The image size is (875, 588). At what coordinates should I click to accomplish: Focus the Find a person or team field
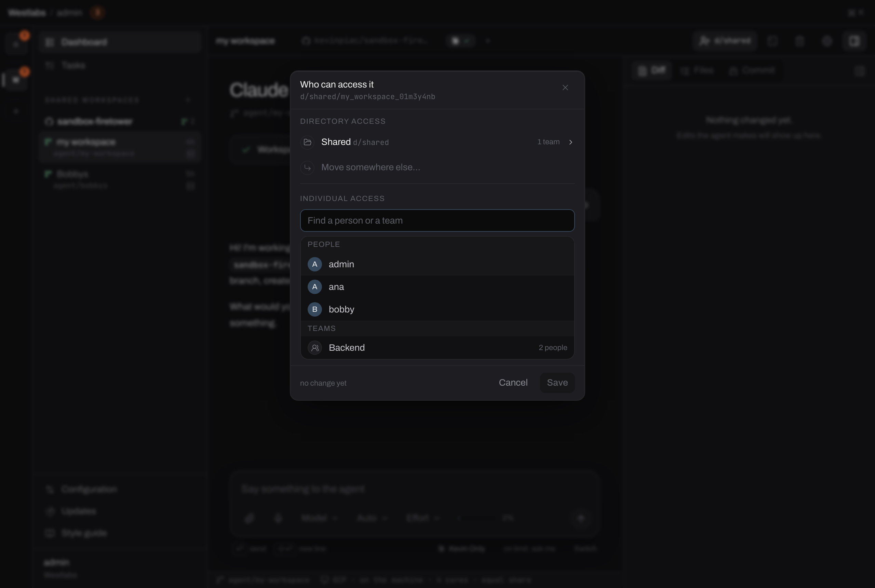pos(437,220)
